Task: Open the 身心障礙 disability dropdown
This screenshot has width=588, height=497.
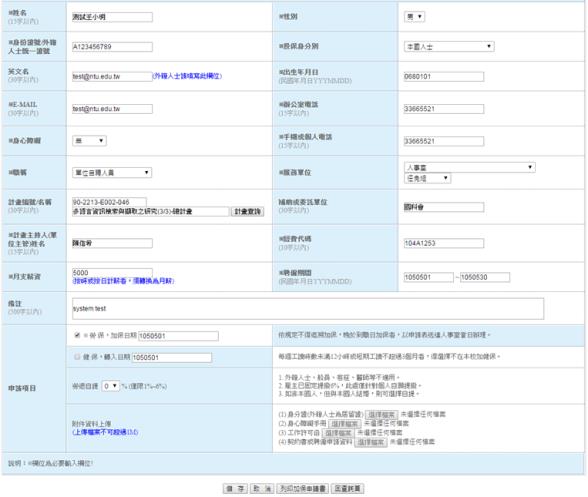Action: click(x=89, y=141)
